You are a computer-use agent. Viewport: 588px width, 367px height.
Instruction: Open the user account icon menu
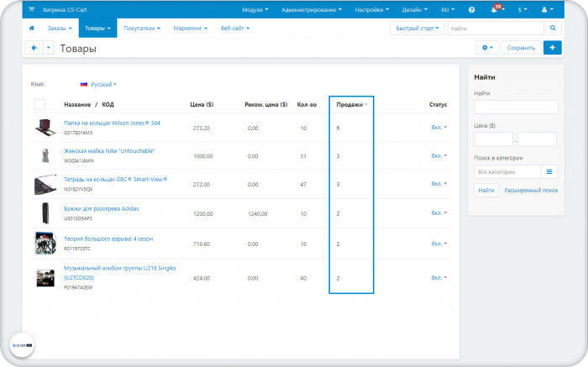click(x=547, y=10)
